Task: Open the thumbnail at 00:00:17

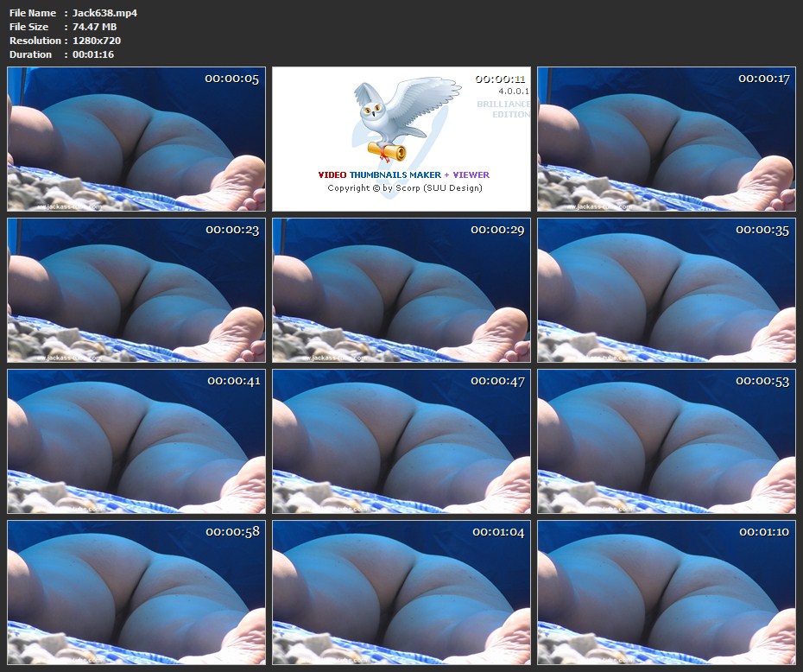Action: 666,139
